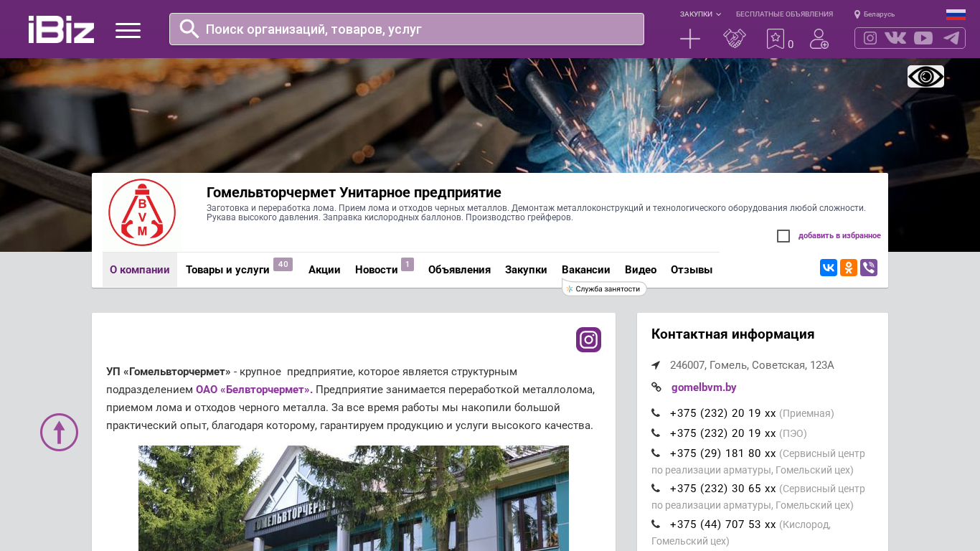This screenshot has height=551, width=980.
Task: Click the 'Контактная информация' heading
Action: 732,334
